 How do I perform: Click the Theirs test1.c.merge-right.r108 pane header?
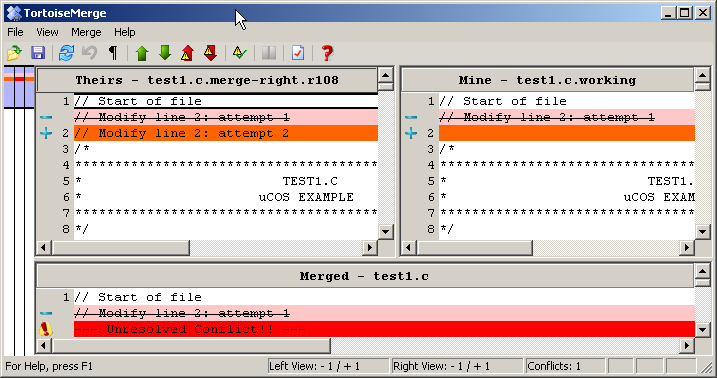pos(207,80)
